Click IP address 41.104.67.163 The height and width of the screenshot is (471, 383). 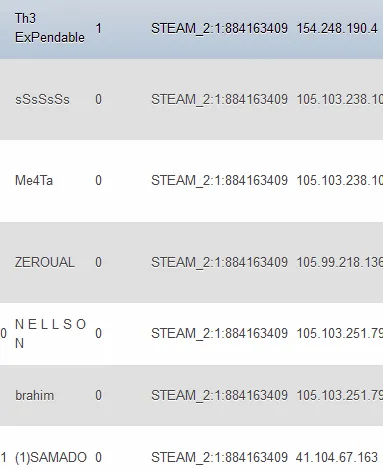click(337, 457)
